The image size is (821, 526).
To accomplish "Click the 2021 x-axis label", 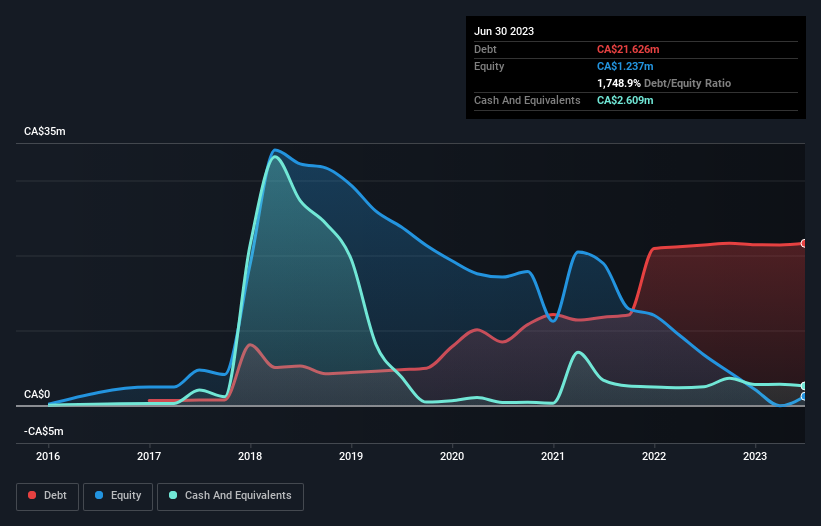I will pos(553,456).
